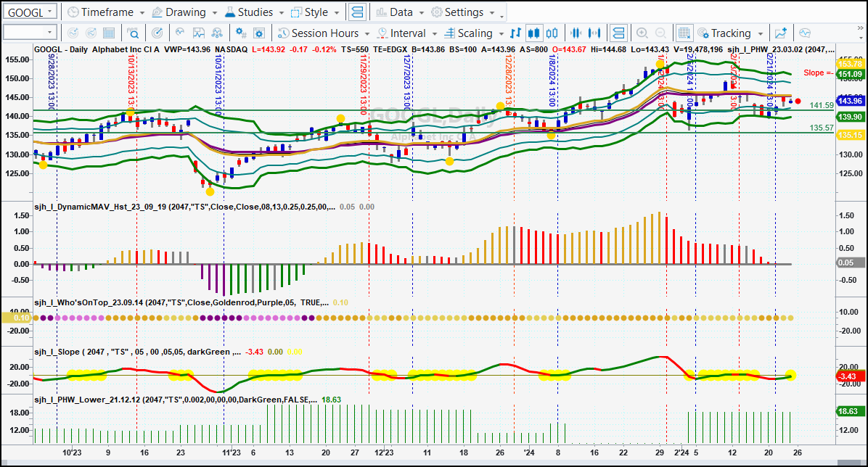Click the first greyed-out circular chart icon
The height and width of the screenshot is (467, 868).
point(73,33)
